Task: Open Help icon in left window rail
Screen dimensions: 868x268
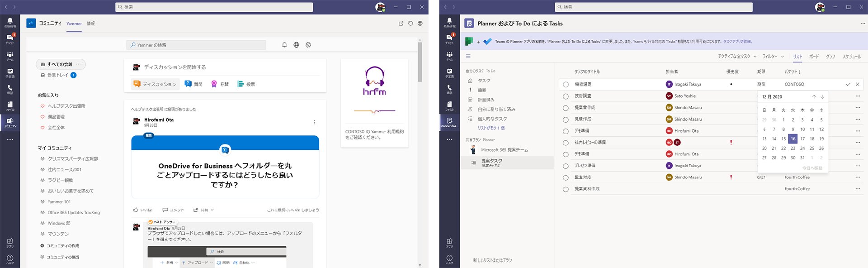Action: pyautogui.click(x=10, y=259)
